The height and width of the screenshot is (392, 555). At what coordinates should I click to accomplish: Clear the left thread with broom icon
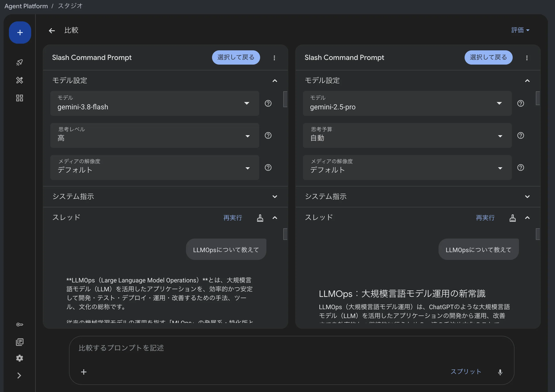point(260,218)
